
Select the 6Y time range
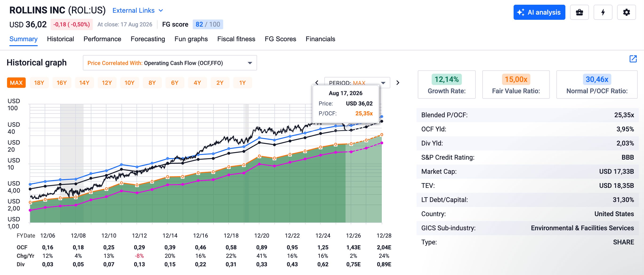coord(175,83)
